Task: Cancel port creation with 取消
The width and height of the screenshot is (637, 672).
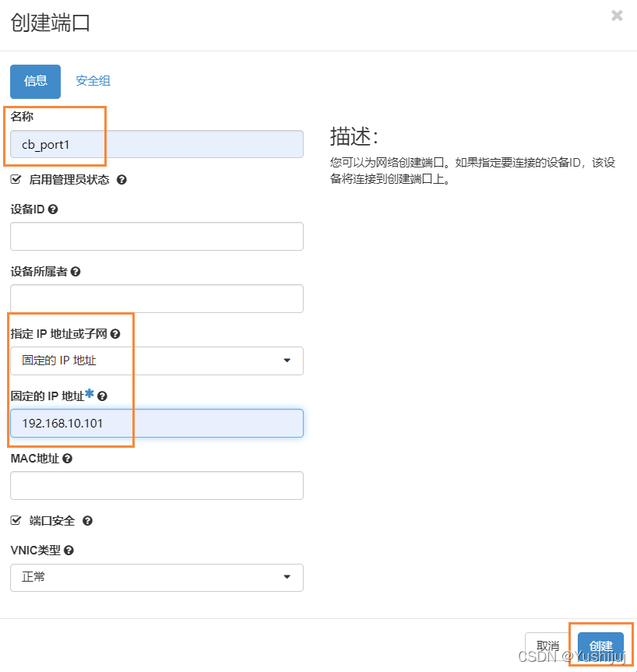Action: (x=547, y=646)
